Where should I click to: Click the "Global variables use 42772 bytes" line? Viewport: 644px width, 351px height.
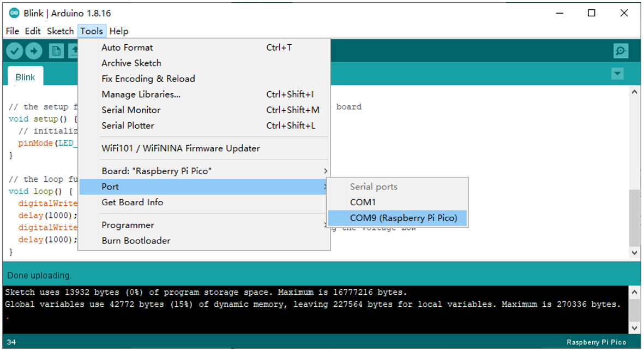point(313,305)
